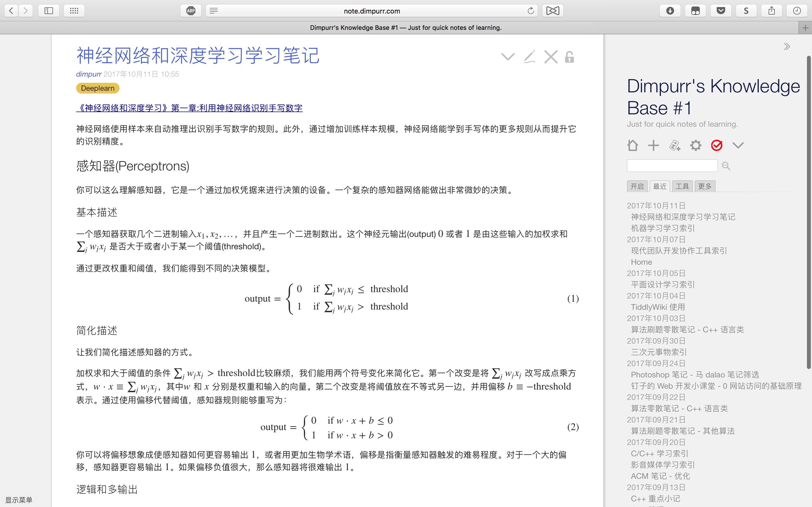Click the home icon in the sidebar
This screenshot has height=507, width=812.
point(632,146)
